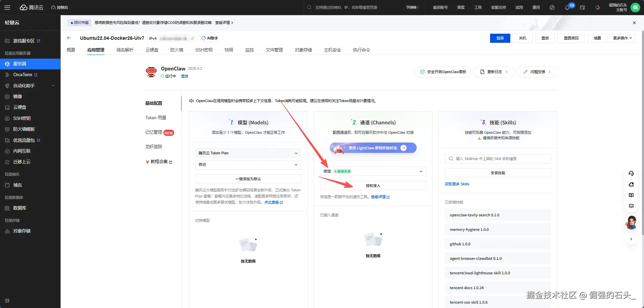Click the search magnifier icon in the top bar

point(309,7)
